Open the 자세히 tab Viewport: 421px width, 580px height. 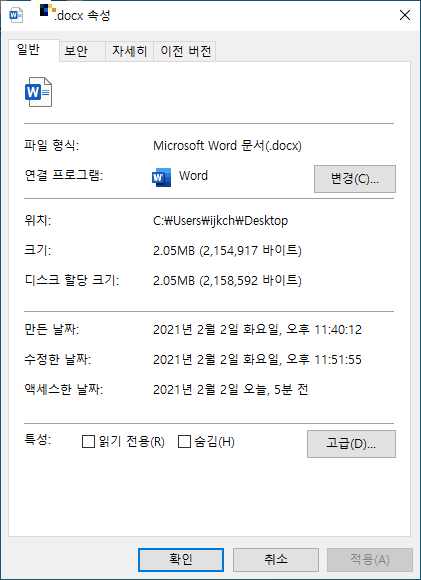point(129,51)
